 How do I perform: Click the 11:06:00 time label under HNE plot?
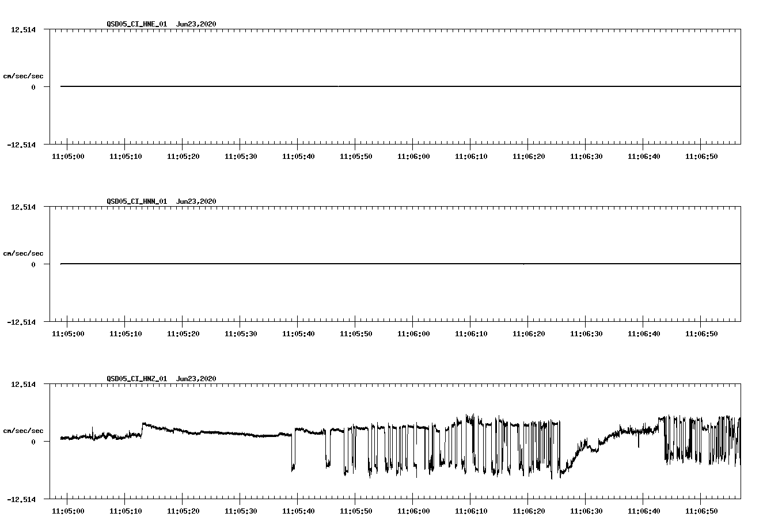click(x=413, y=157)
